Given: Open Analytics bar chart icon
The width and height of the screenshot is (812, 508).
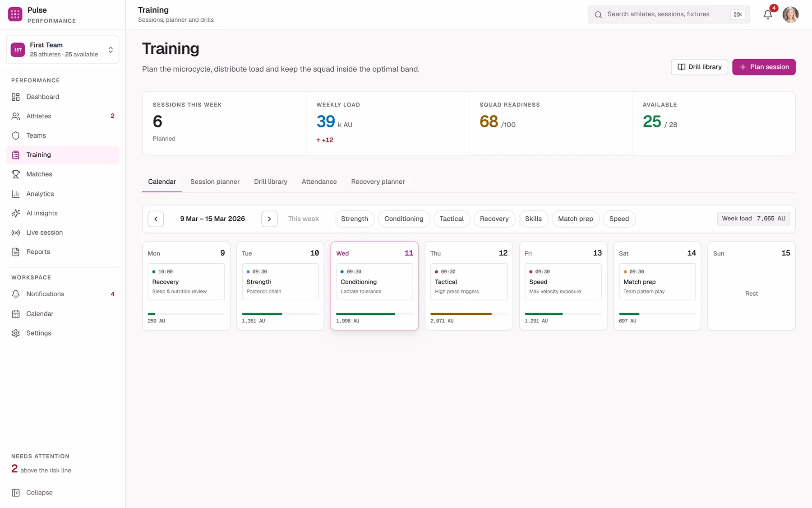Looking at the screenshot, I should click(x=16, y=194).
